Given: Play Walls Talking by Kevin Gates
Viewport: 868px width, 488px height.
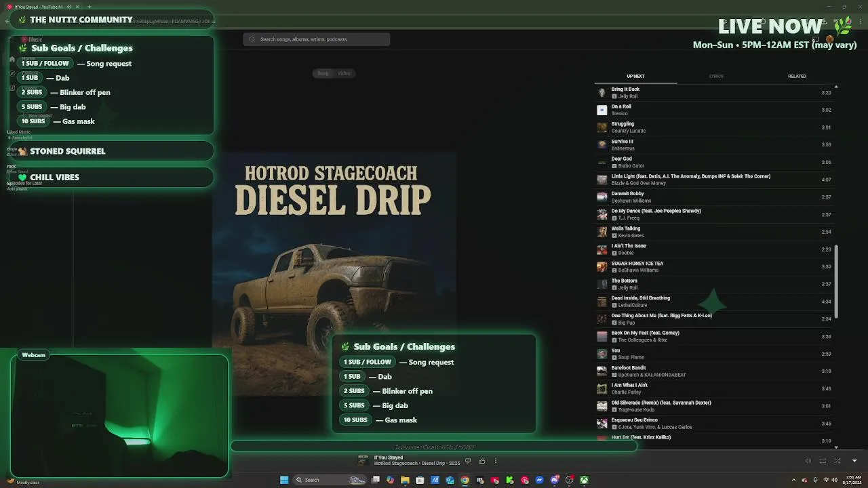Looking at the screenshot, I should tap(715, 232).
